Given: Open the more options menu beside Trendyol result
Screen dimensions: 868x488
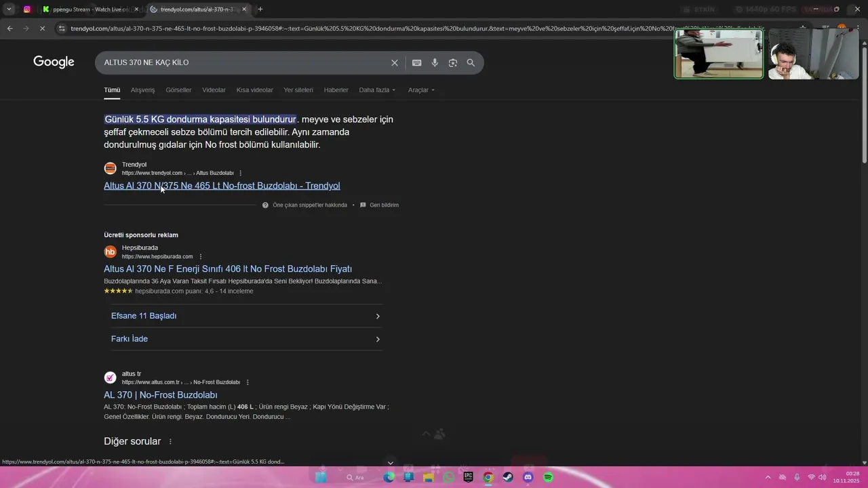Looking at the screenshot, I should (240, 173).
